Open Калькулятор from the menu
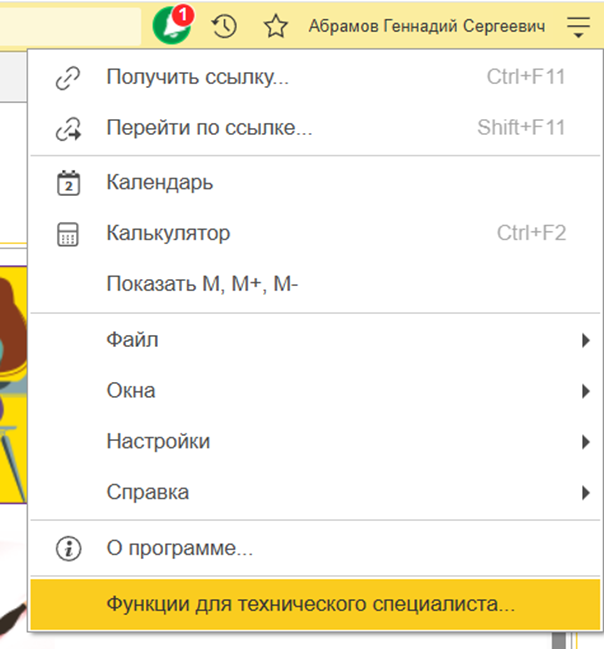The image size is (604, 649). tap(315, 233)
